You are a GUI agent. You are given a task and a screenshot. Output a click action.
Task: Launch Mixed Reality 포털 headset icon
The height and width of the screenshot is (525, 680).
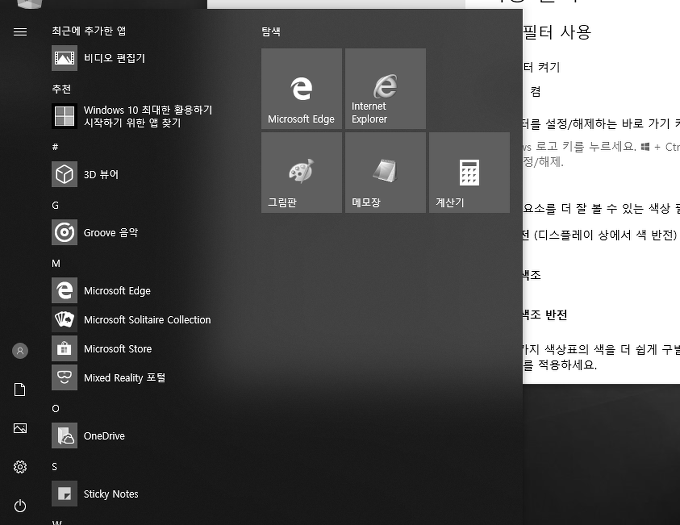tap(64, 377)
